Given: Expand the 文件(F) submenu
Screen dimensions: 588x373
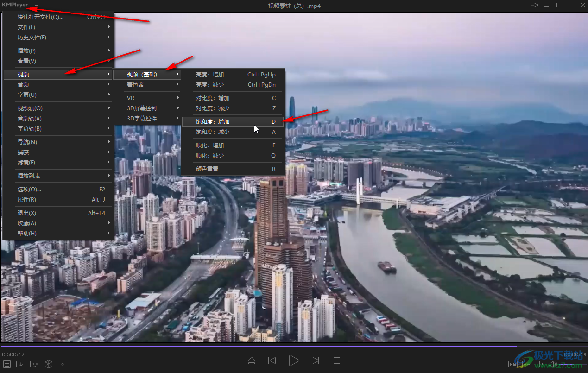Looking at the screenshot, I should tap(58, 27).
